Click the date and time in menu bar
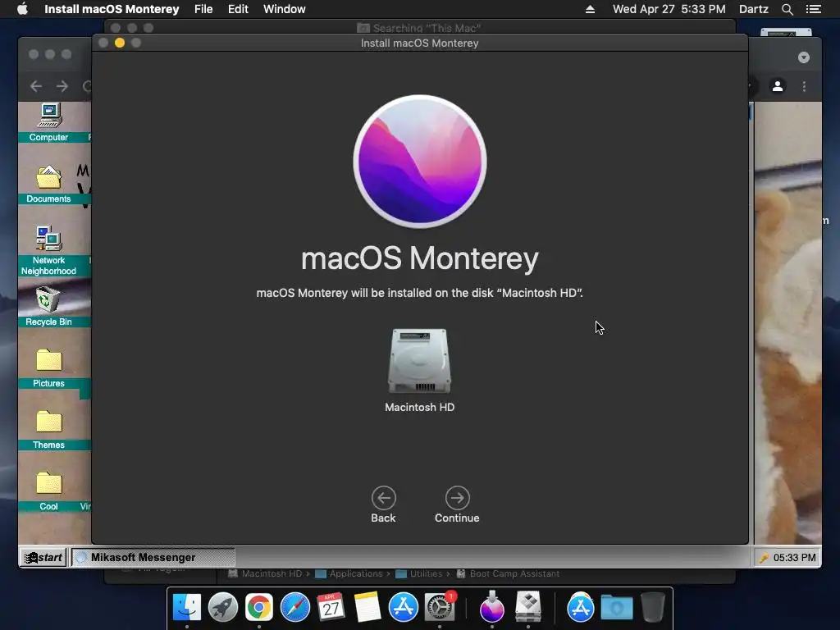Image resolution: width=840 pixels, height=630 pixels. [669, 9]
